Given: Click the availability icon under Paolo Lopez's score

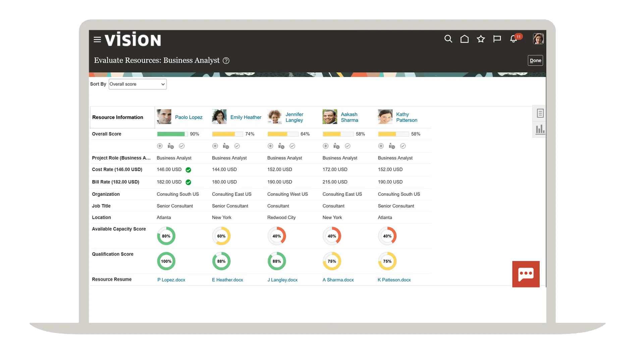Looking at the screenshot, I should (171, 146).
